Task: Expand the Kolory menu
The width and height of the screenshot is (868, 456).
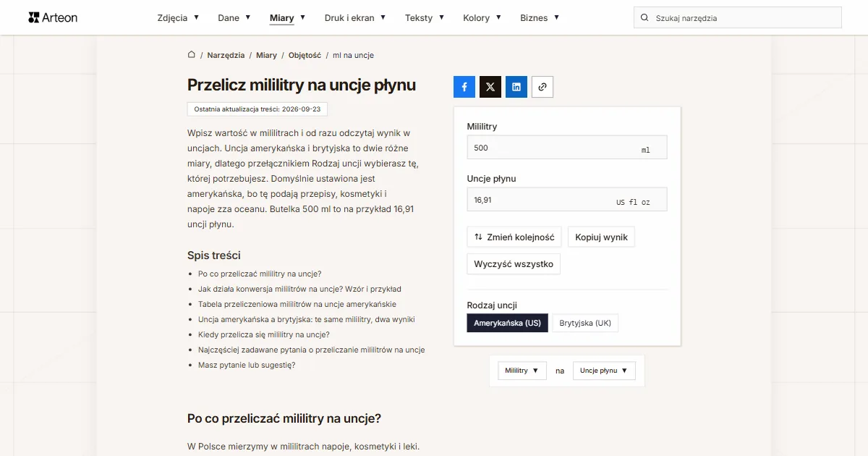Action: point(482,18)
